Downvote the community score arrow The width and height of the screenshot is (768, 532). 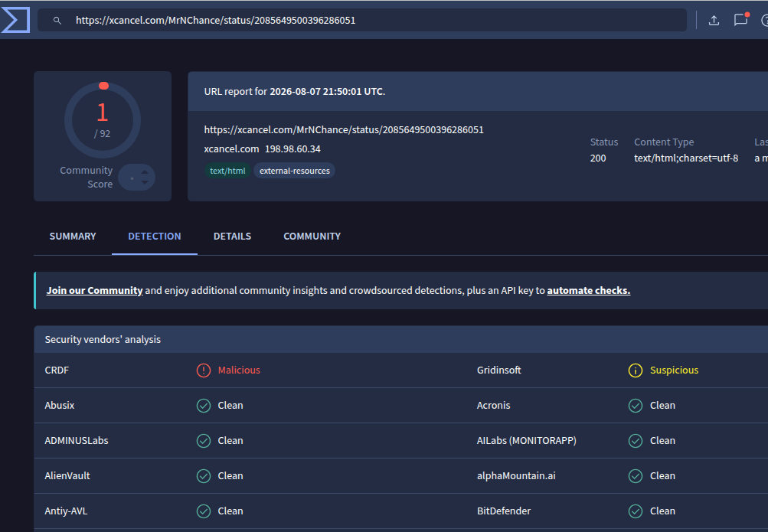point(145,182)
